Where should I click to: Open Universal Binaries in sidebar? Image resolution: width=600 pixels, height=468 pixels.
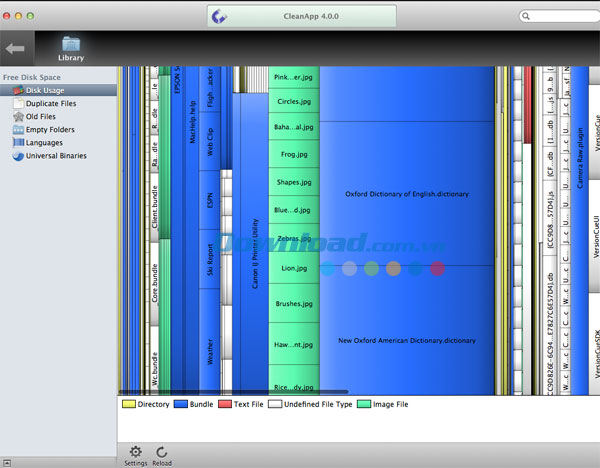point(58,156)
